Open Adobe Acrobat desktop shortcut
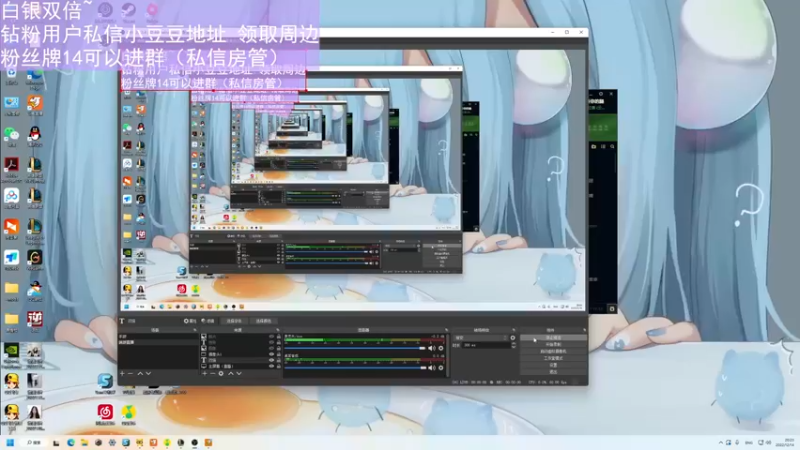 tap(11, 166)
